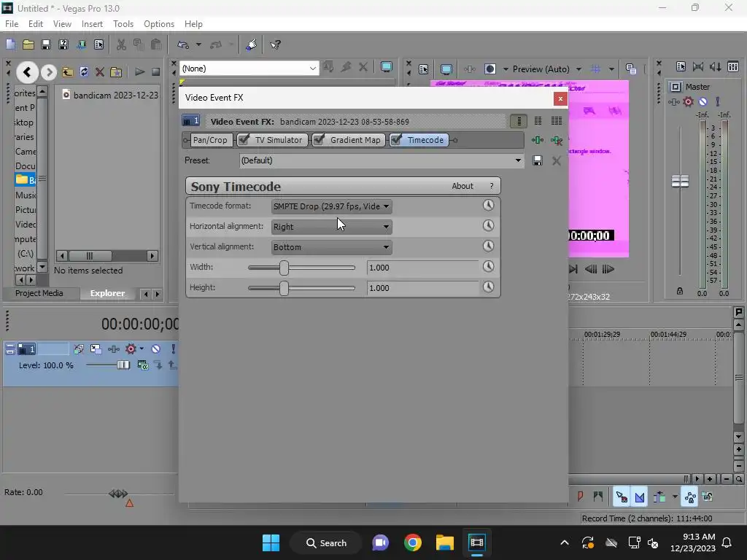The image size is (747, 560).
Task: Toggle compositing mode on track 1
Action: [142, 365]
